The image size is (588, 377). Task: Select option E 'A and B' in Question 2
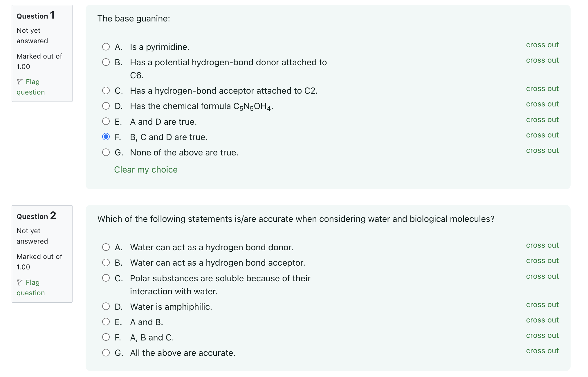(106, 322)
